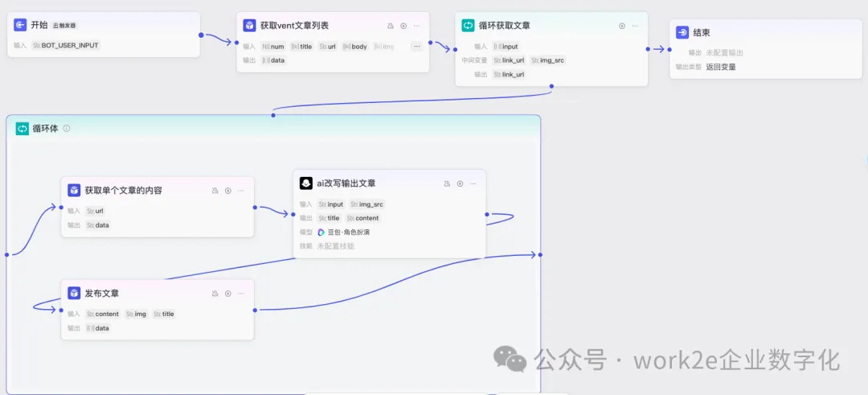Click the output port of ai改写输出文章
The image size is (868, 395).
(486, 214)
